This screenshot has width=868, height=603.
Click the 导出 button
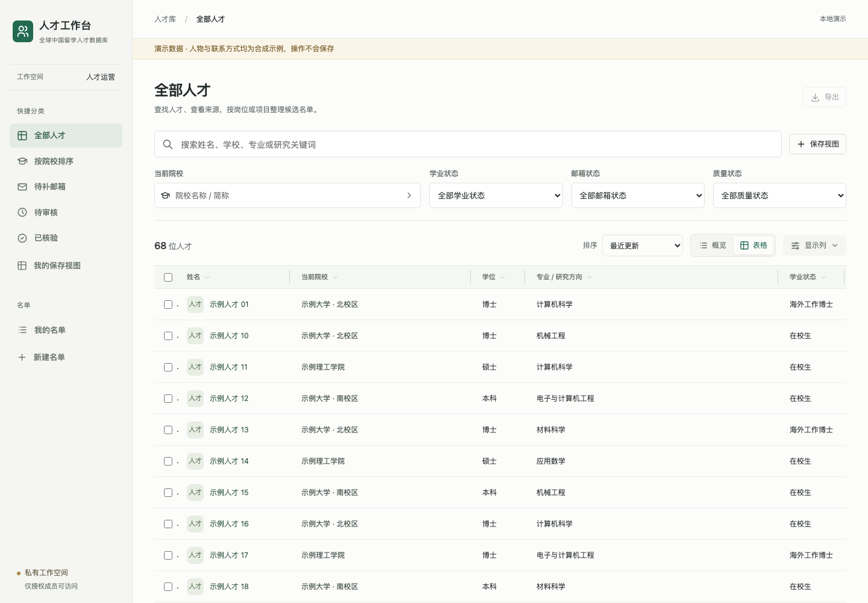pyautogui.click(x=825, y=97)
